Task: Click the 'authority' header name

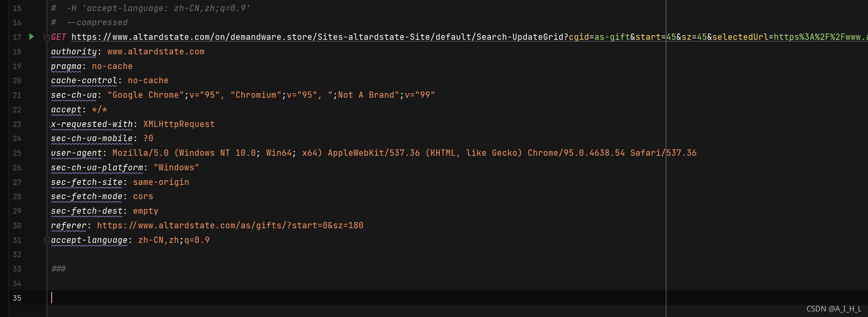Action: [74, 52]
